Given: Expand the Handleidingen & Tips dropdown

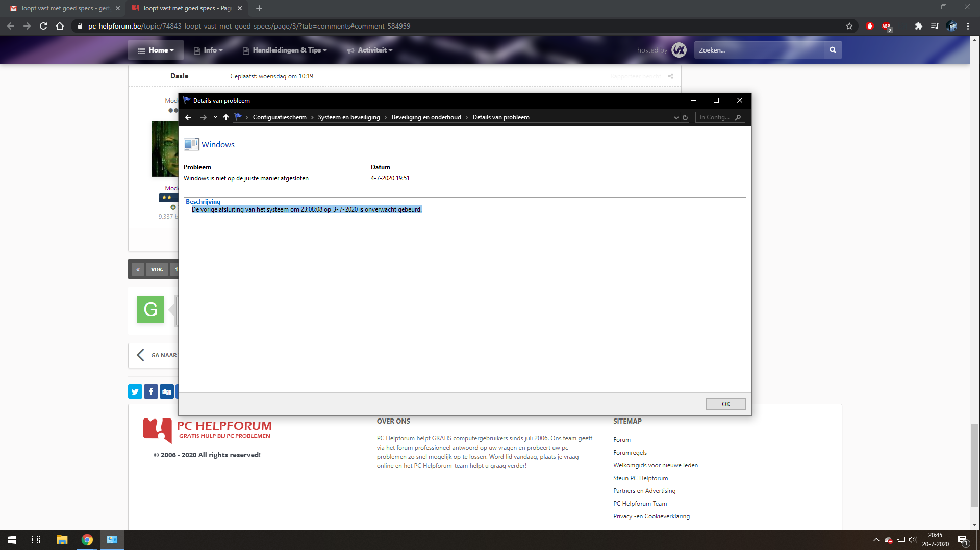Looking at the screenshot, I should tap(285, 50).
